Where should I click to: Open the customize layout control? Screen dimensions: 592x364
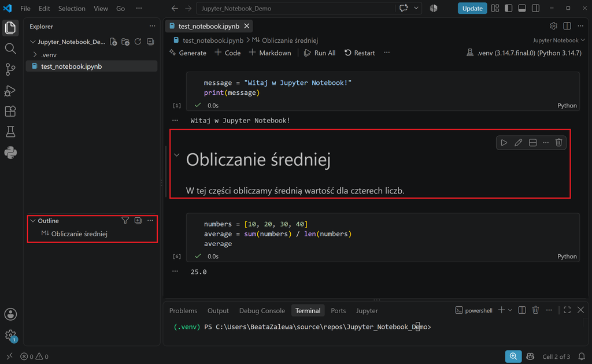495,8
